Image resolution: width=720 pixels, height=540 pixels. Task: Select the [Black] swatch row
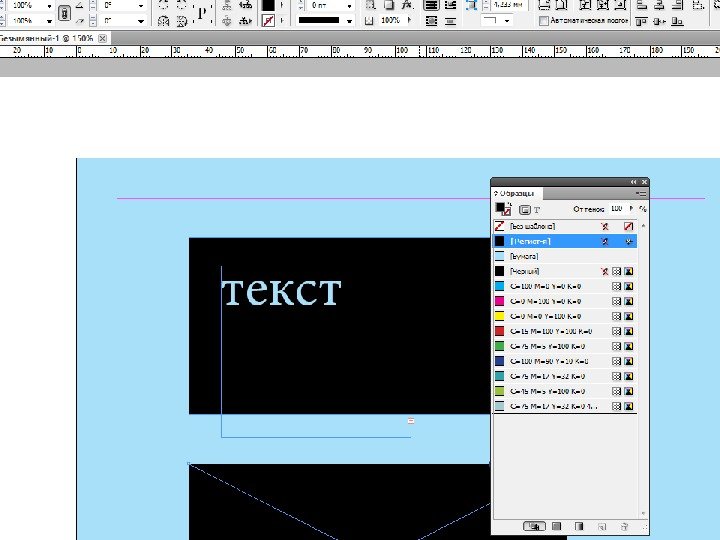(x=564, y=271)
